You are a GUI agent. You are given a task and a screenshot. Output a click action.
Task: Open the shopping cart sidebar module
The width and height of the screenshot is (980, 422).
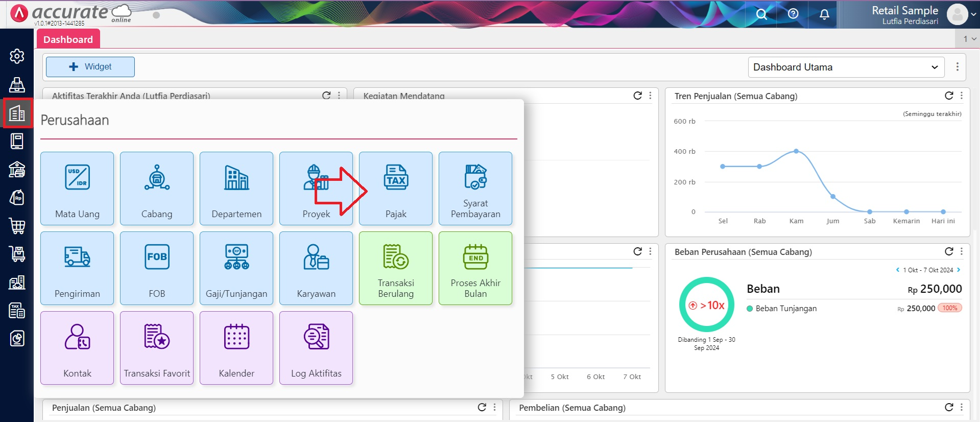tap(17, 226)
